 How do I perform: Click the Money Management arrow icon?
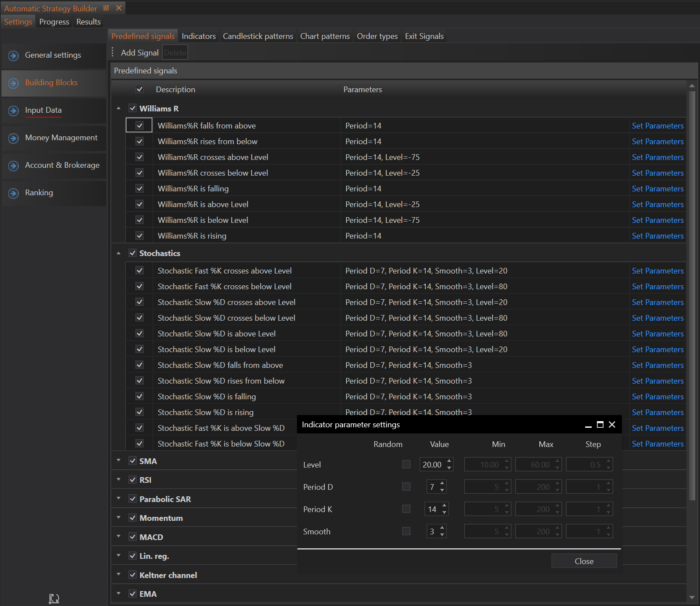pos(14,138)
